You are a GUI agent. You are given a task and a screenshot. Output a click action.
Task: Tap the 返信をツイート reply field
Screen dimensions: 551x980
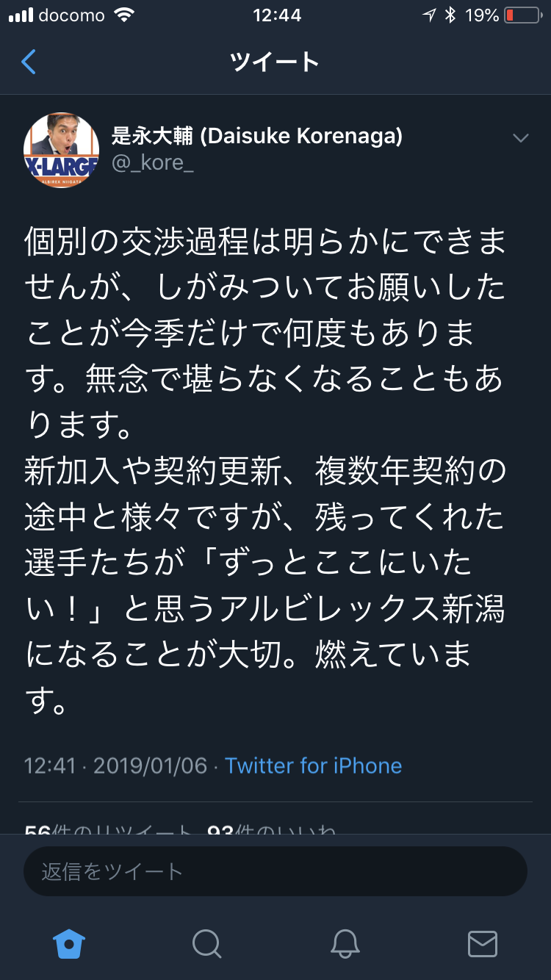275,871
